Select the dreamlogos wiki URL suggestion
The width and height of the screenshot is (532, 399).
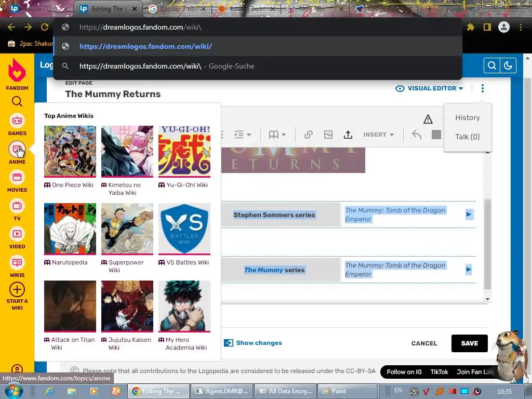(x=258, y=46)
